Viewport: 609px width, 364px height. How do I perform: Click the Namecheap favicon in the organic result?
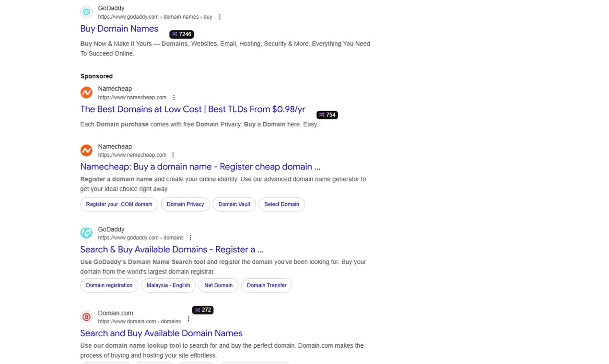(86, 150)
